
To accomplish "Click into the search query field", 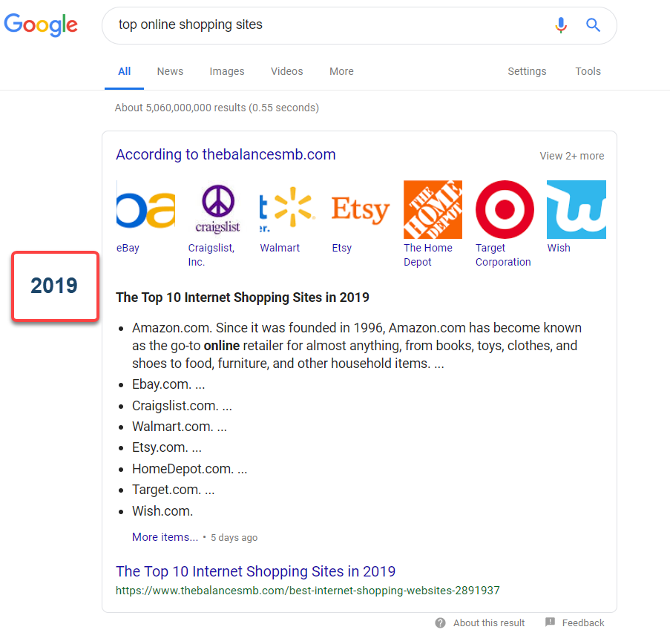I will [x=326, y=25].
